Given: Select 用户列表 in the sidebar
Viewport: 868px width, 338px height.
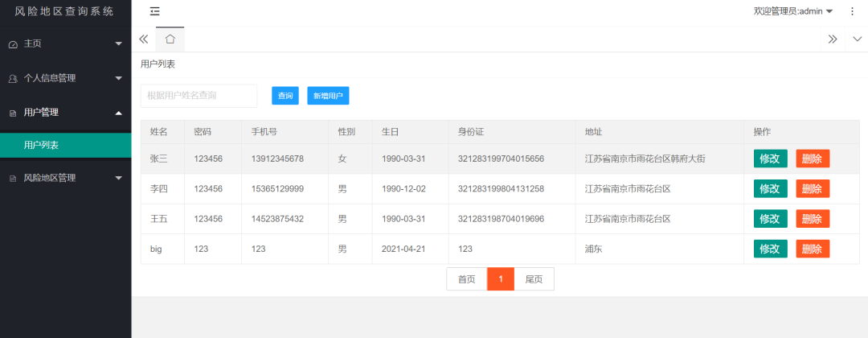Looking at the screenshot, I should 65,145.
